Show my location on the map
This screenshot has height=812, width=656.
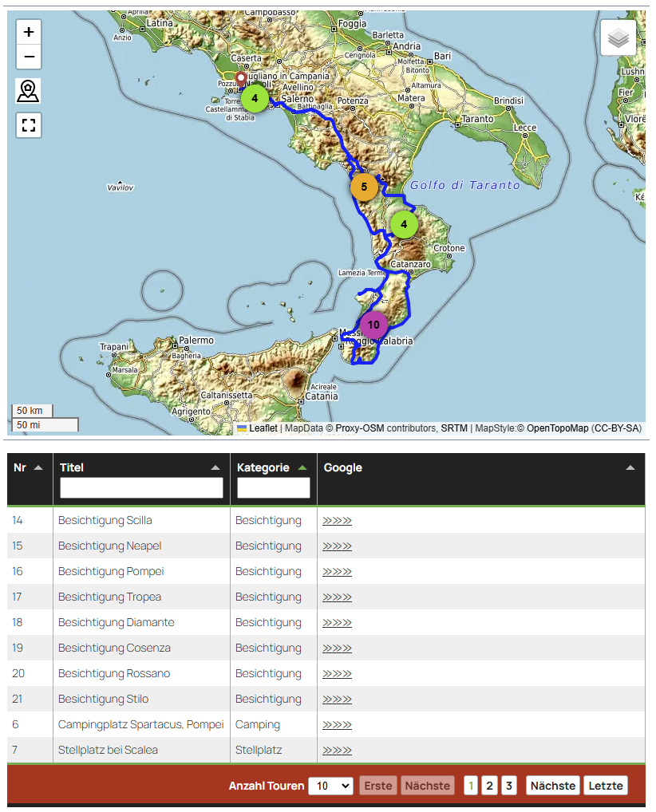pos(29,91)
